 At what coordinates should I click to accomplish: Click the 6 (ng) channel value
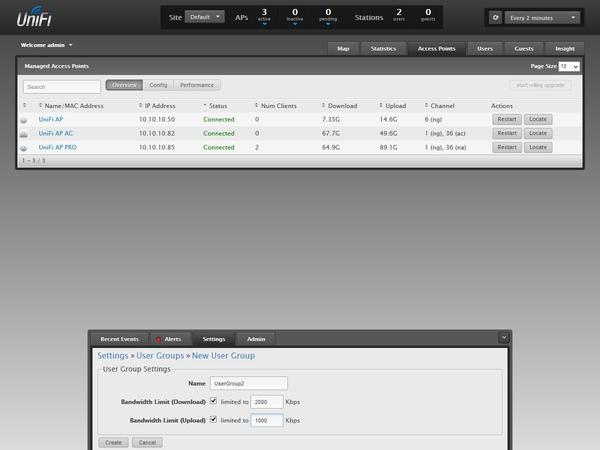[x=433, y=119]
